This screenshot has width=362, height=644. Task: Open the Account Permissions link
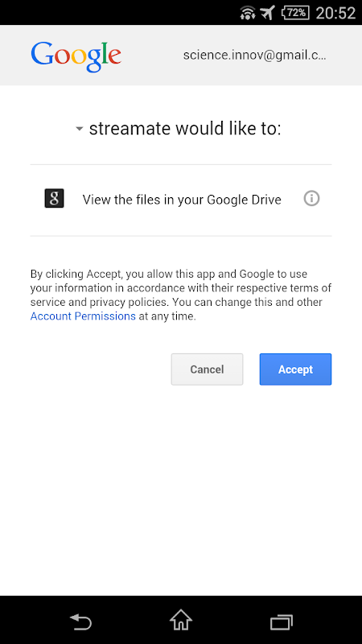83,316
